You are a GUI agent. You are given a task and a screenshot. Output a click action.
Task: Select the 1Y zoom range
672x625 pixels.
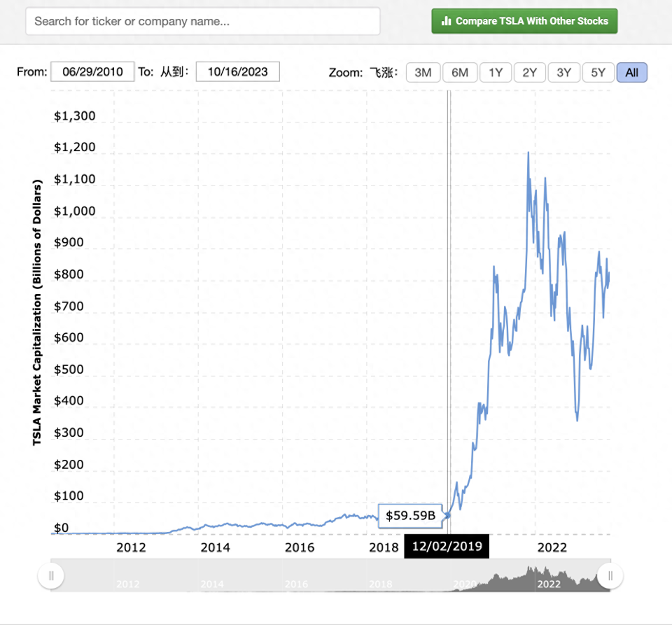496,72
